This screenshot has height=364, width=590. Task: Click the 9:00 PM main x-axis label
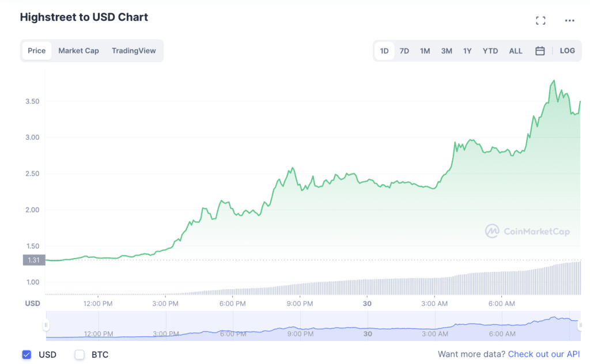tap(300, 304)
